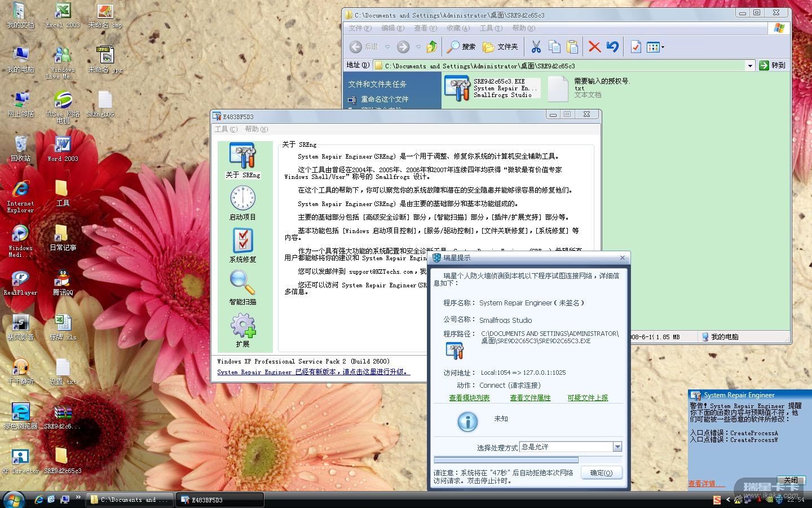Open the 扩展 gear icon section

pos(242,330)
